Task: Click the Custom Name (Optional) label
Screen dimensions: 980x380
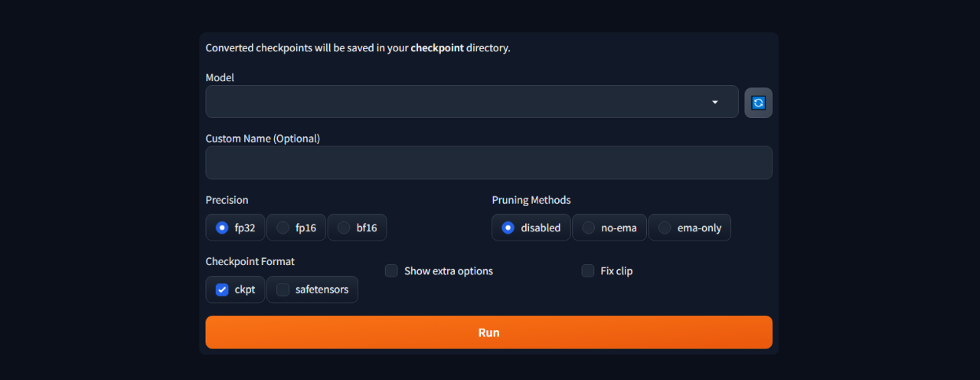Action: (263, 139)
